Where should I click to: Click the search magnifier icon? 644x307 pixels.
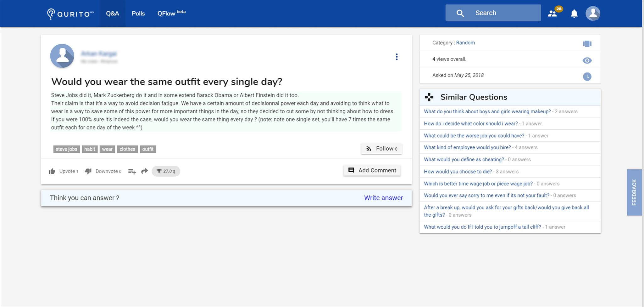pos(460,13)
